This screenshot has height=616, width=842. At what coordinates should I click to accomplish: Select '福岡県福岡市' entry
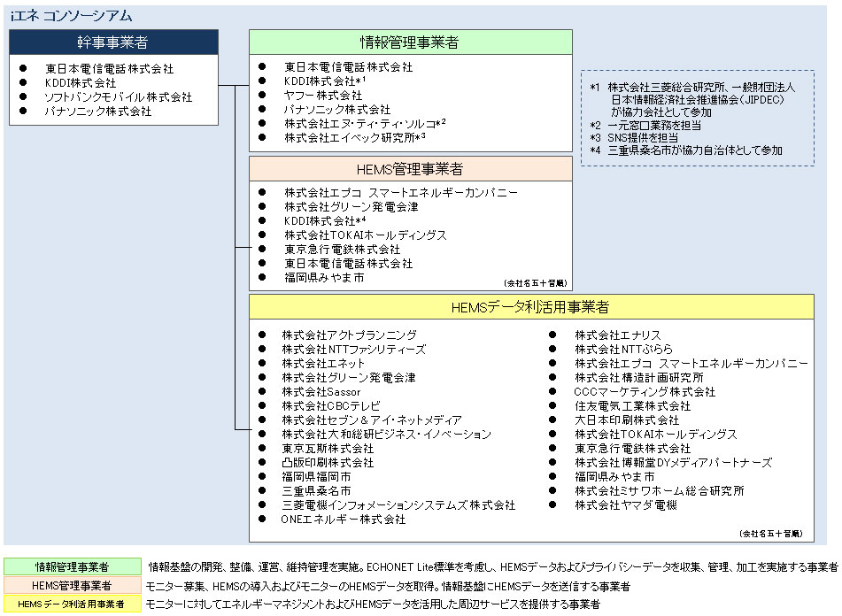pyautogui.click(x=316, y=476)
